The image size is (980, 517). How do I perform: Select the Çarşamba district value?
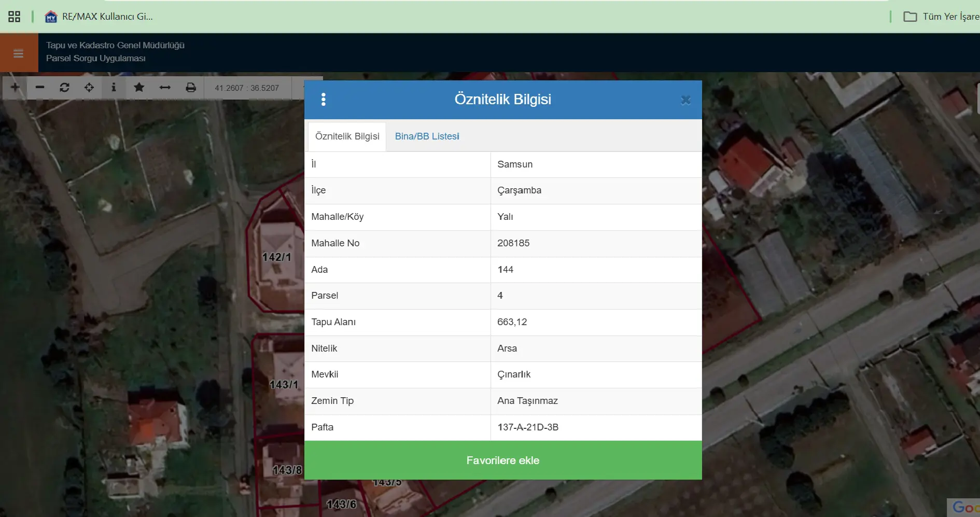click(596, 190)
